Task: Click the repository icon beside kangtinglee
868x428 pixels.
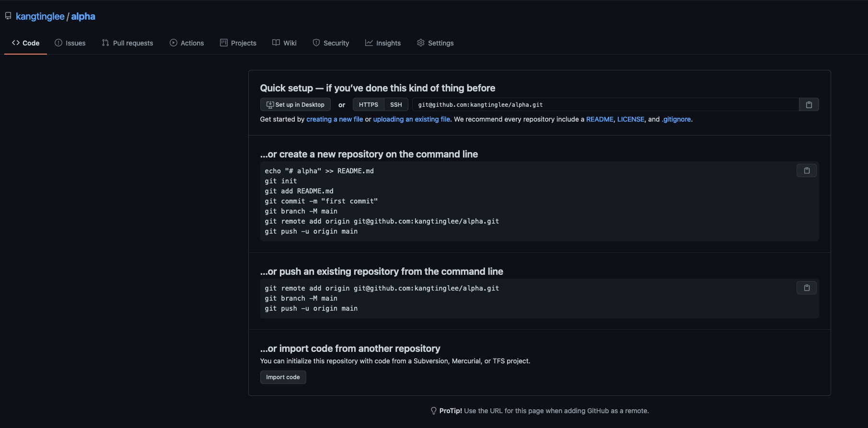Action: [x=8, y=16]
